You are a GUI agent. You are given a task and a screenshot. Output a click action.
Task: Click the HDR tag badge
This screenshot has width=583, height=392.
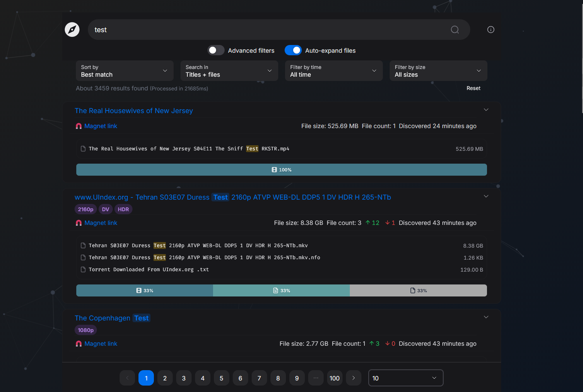(x=123, y=209)
